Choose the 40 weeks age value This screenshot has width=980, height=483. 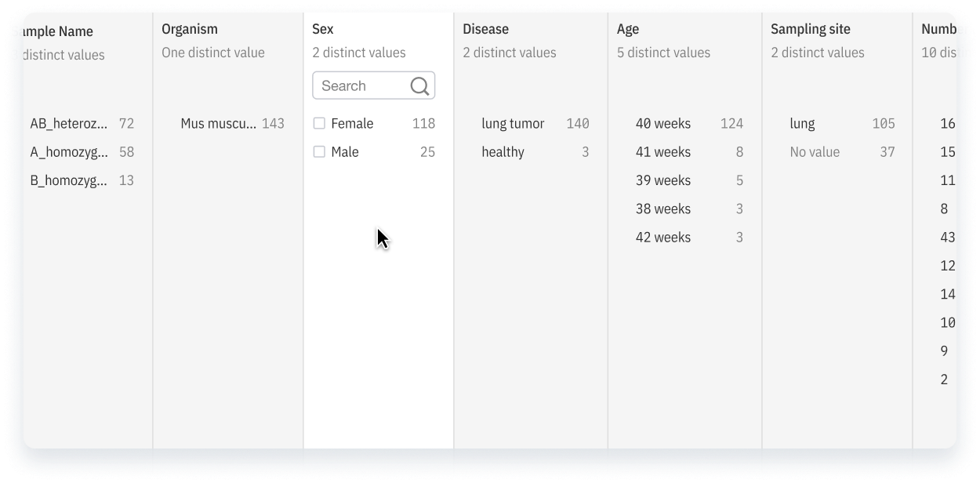tap(663, 124)
